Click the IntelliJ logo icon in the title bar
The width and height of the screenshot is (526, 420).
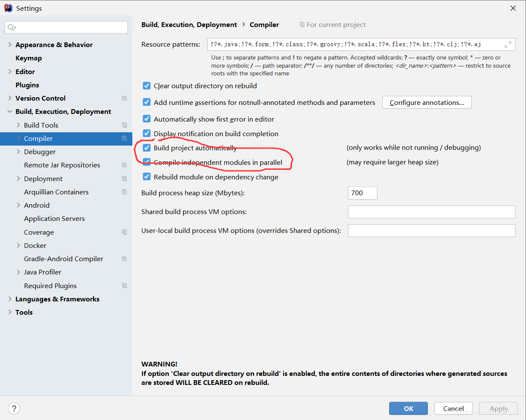click(8, 8)
